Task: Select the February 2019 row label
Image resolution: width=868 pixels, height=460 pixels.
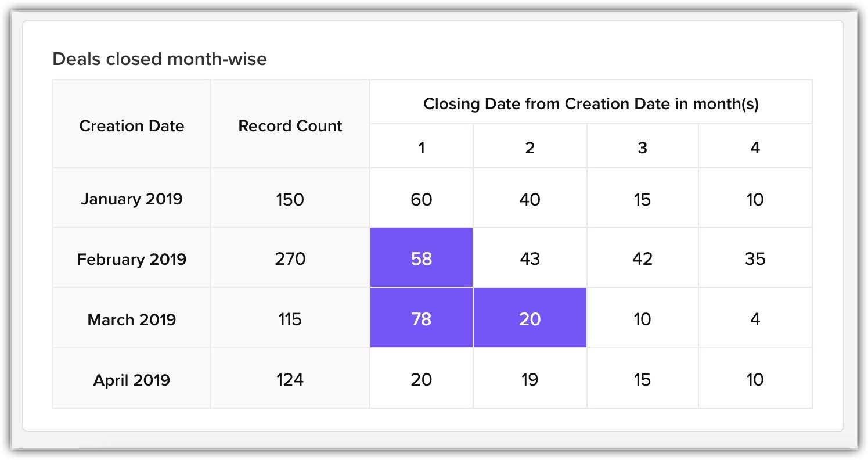Action: 132,258
